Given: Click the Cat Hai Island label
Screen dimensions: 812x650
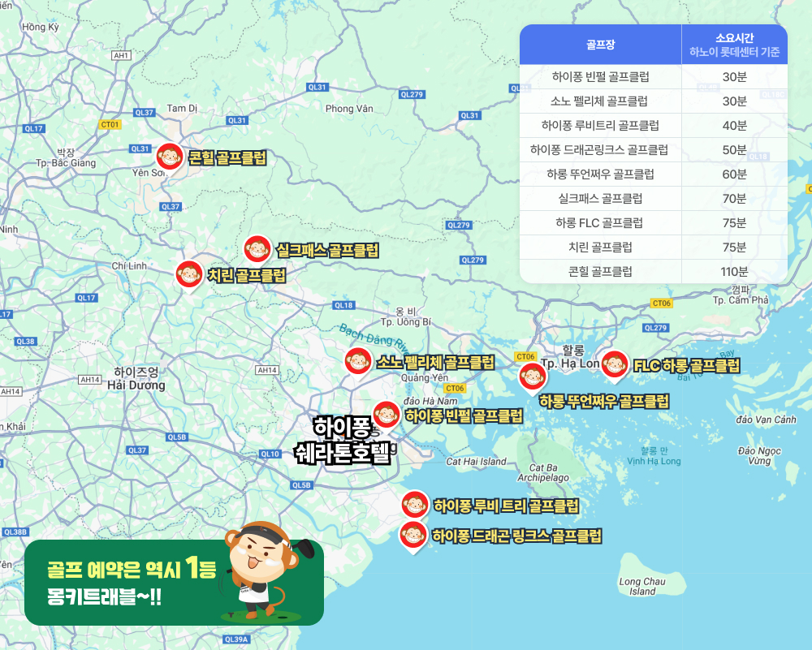Looking at the screenshot, I should point(476,461).
